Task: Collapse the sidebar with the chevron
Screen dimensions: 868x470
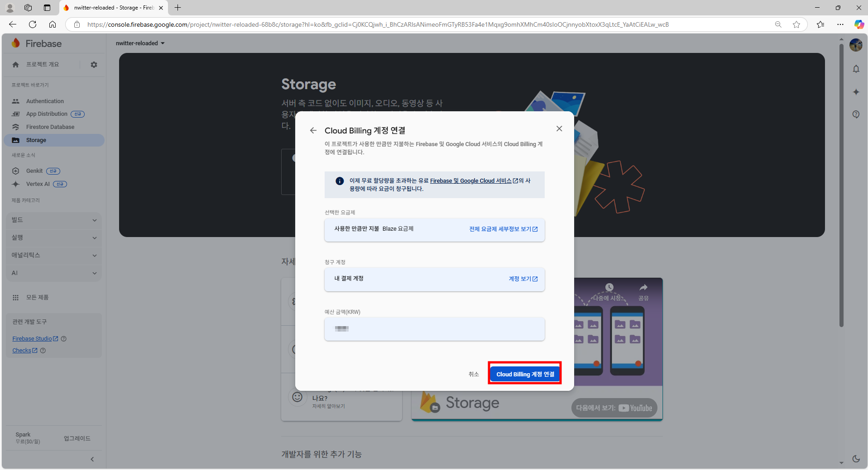Action: (x=92, y=459)
